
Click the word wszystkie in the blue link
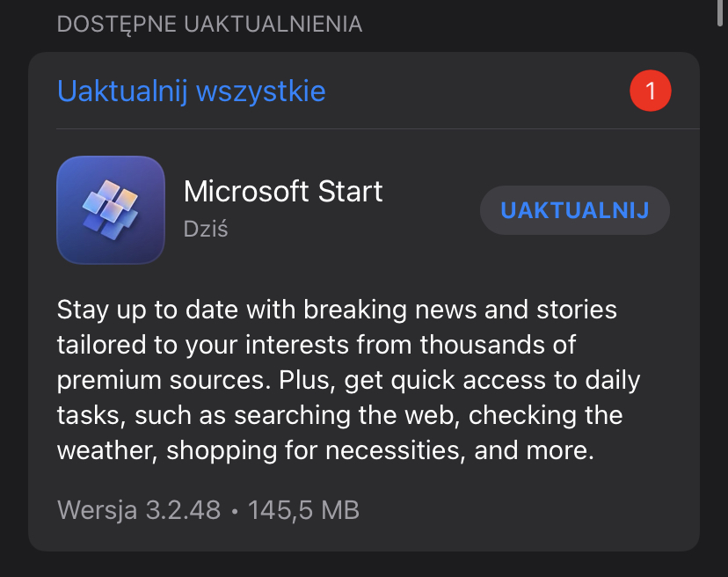click(x=261, y=92)
